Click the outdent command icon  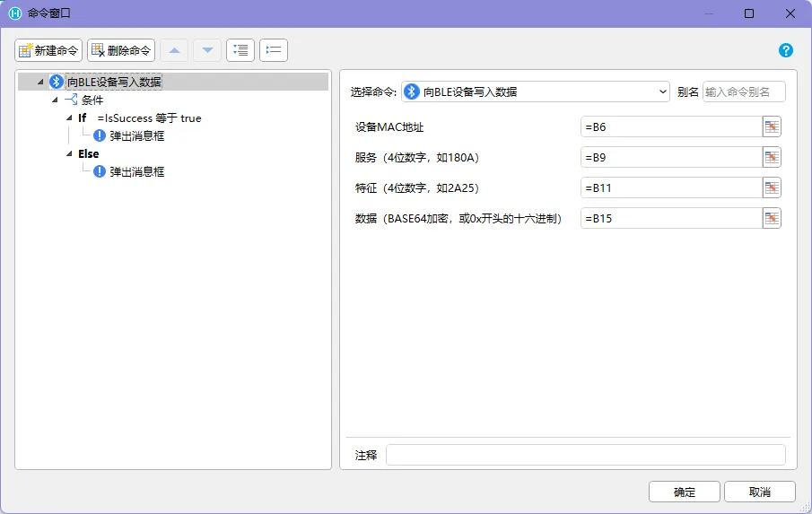(x=274, y=50)
